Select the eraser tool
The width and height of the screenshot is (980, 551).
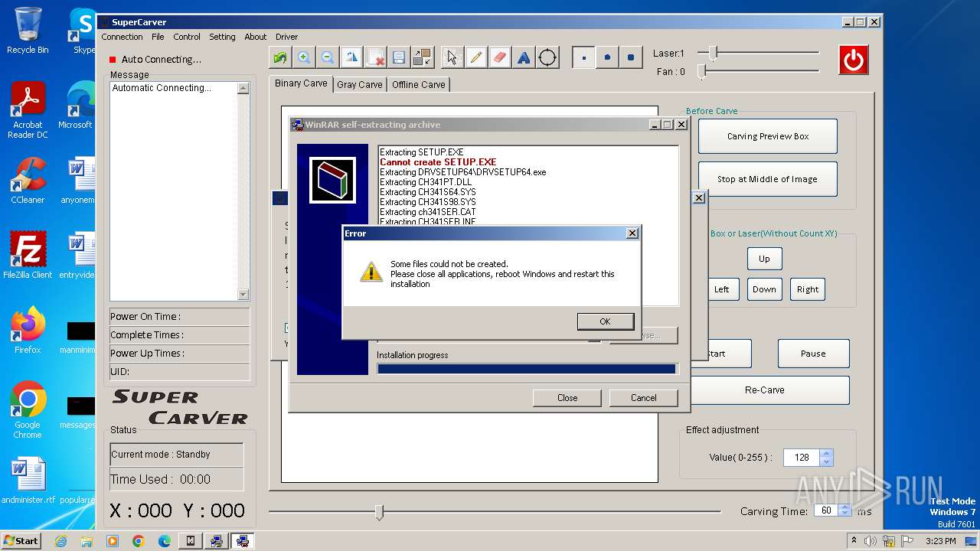pyautogui.click(x=500, y=57)
